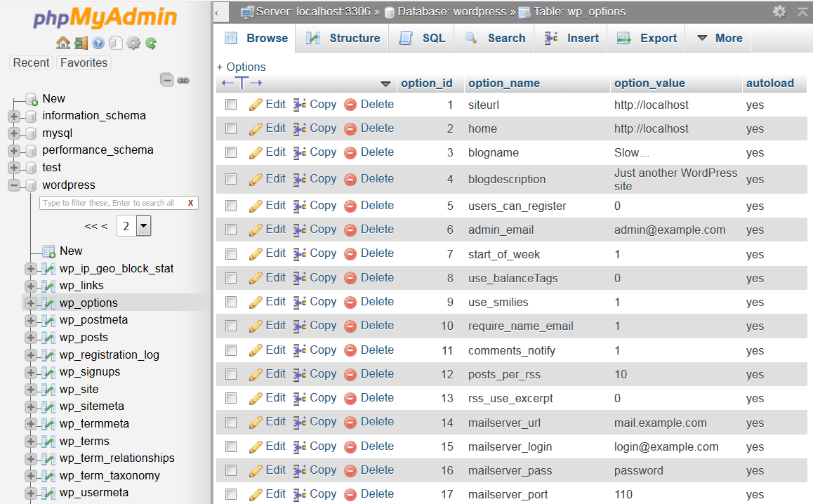The width and height of the screenshot is (813, 504).
Task: Click New database icon at tree top
Action: [32, 98]
